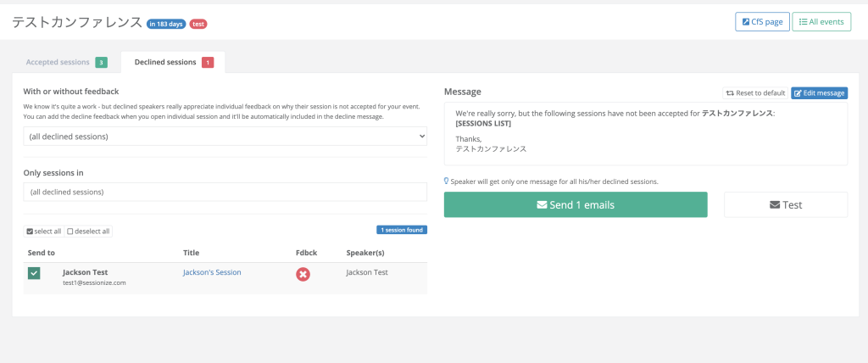Viewport: 868px width, 363px height.
Task: Click Reset to default
Action: tap(754, 92)
